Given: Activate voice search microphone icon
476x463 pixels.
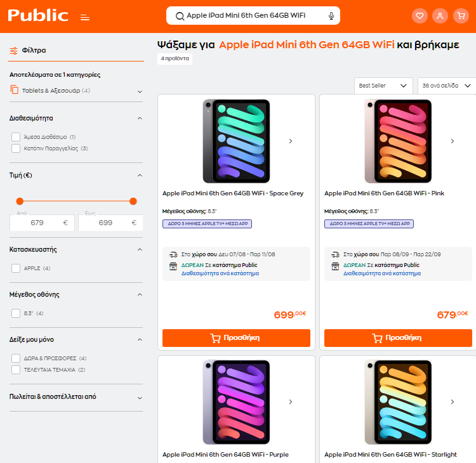Looking at the screenshot, I should [x=331, y=16].
